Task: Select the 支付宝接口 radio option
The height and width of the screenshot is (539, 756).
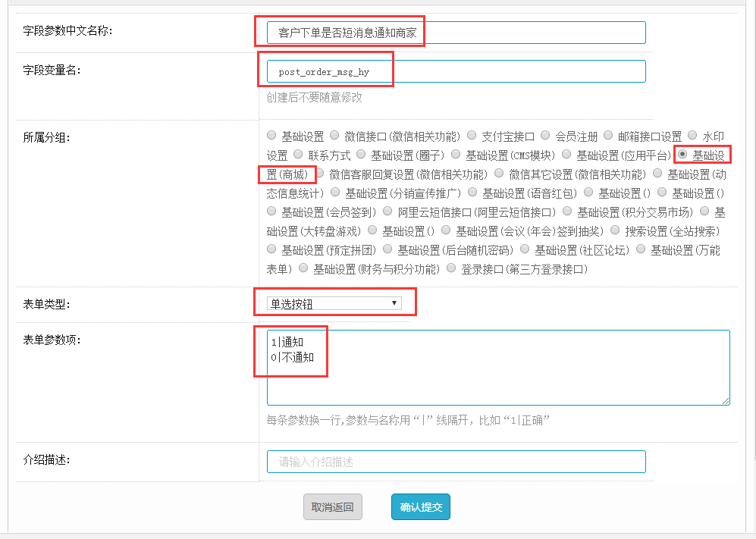Action: (x=472, y=136)
